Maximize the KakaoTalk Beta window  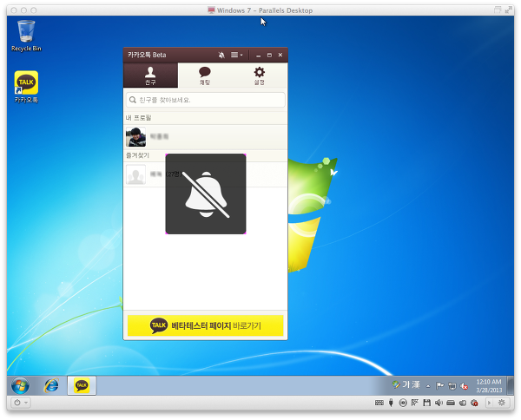point(269,56)
